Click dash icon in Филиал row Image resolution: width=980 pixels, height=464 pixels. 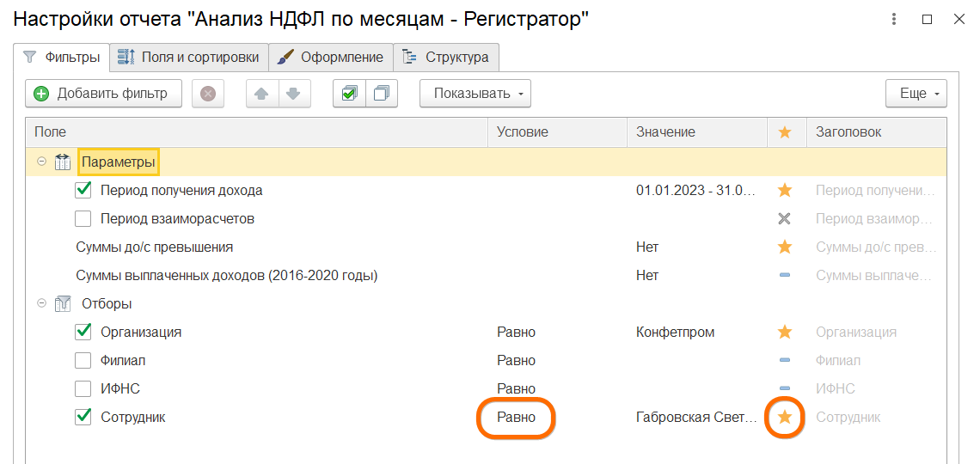point(784,360)
